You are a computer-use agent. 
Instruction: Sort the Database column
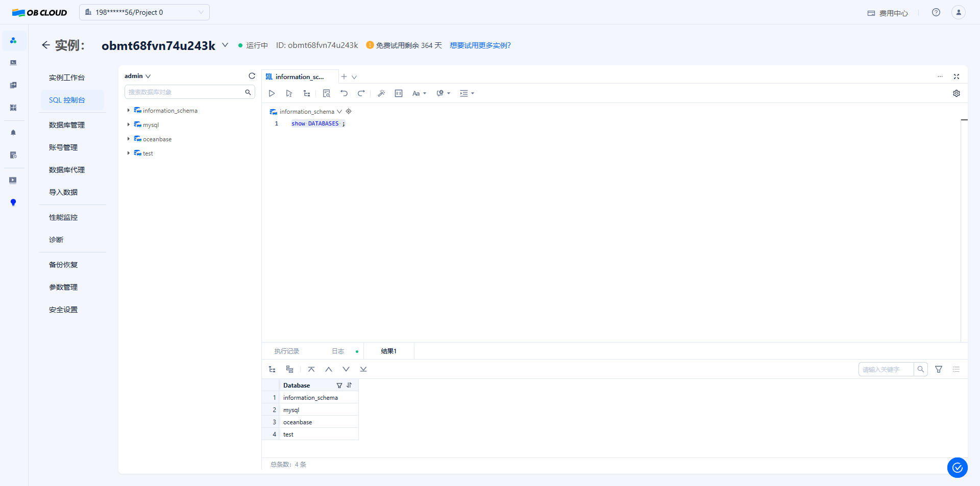(x=349, y=386)
